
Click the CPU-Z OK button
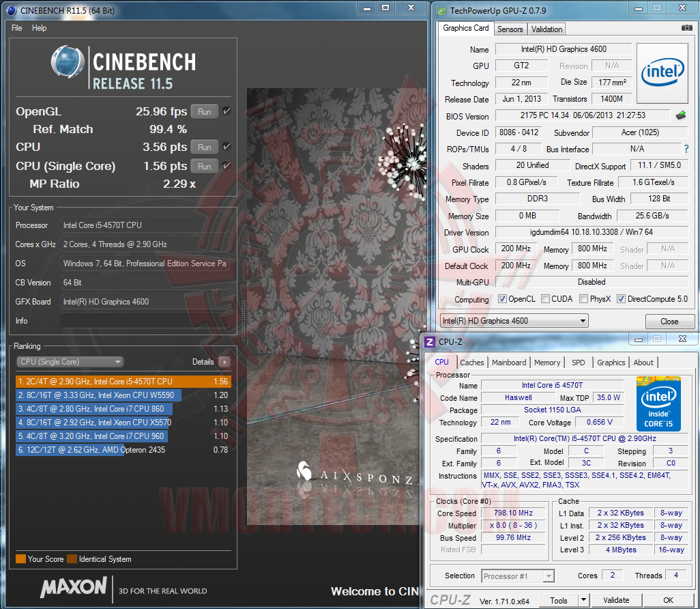point(669,600)
